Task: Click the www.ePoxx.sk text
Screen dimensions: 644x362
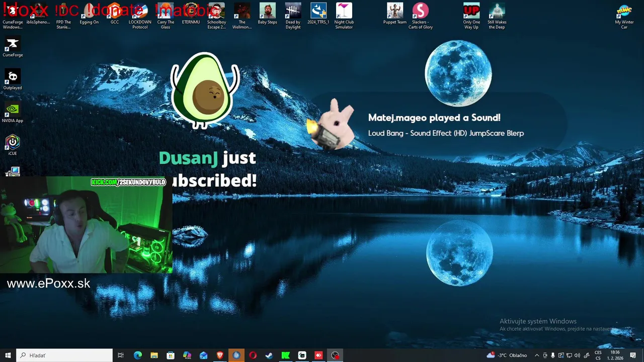Action: pos(49,284)
